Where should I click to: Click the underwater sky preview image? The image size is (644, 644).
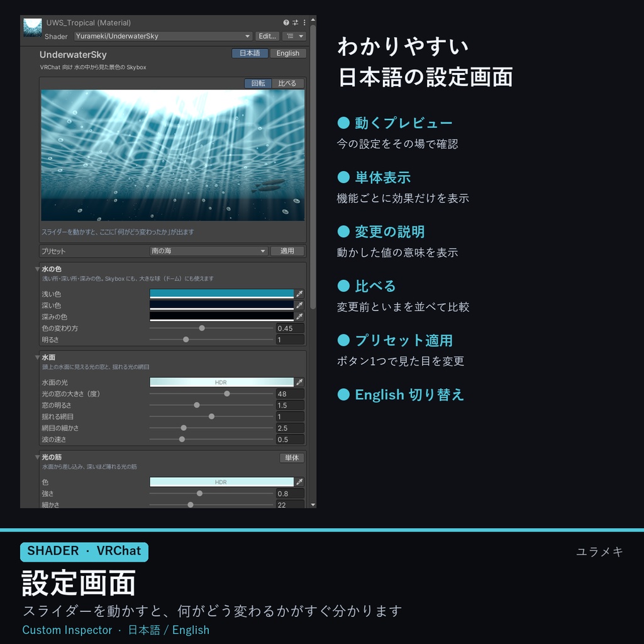click(x=173, y=155)
